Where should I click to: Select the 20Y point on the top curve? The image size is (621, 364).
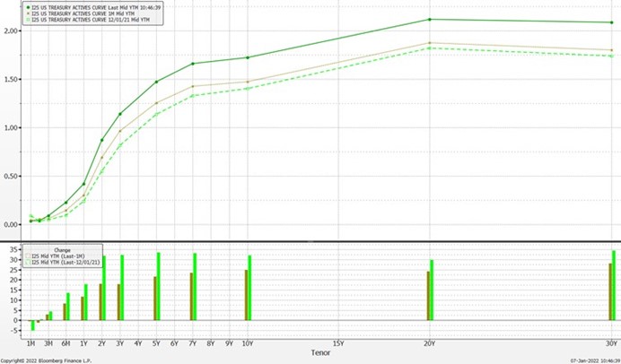point(430,20)
